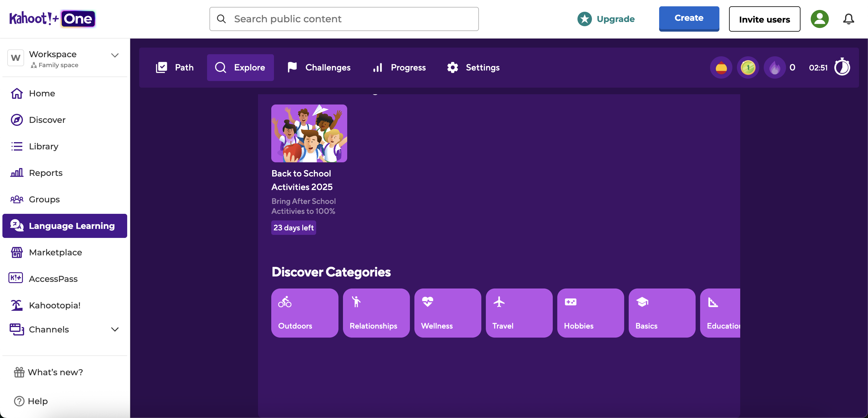Click the 02:51 timer text

pos(818,68)
